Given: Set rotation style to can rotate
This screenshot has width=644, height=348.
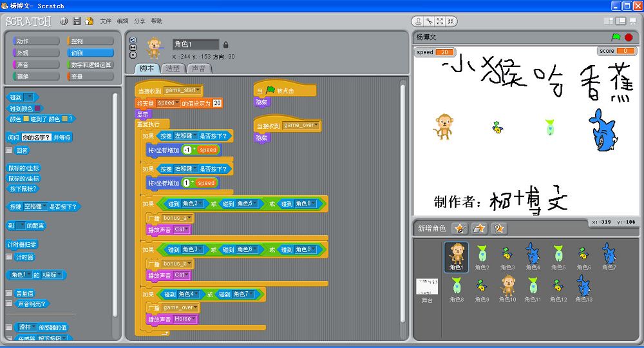Looking at the screenshot, I should pyautogui.click(x=133, y=40).
